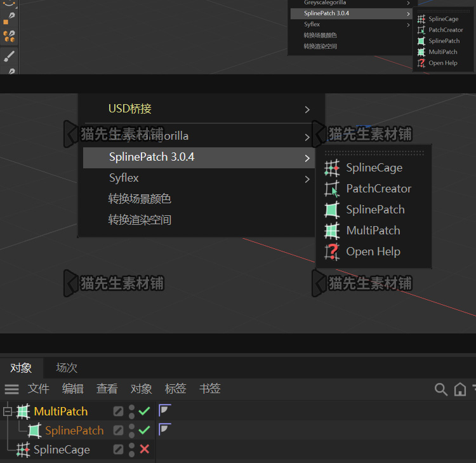
Task: Open the 文件 menu
Action: (x=39, y=389)
